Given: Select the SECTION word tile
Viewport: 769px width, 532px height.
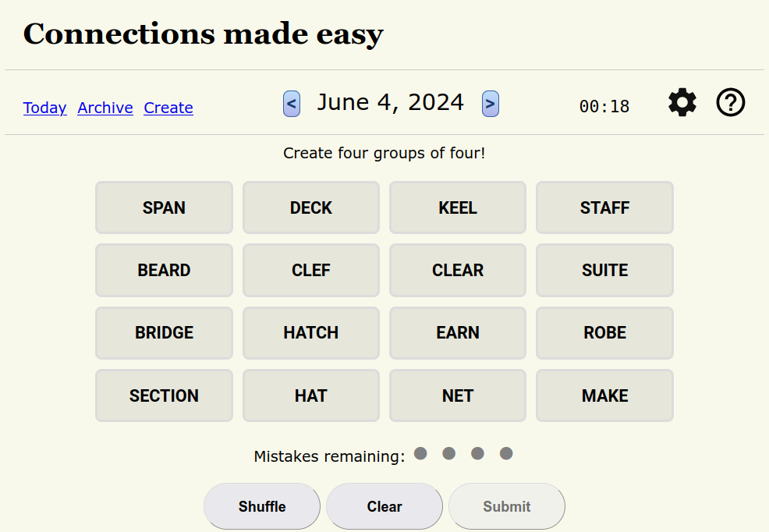Looking at the screenshot, I should coord(164,395).
